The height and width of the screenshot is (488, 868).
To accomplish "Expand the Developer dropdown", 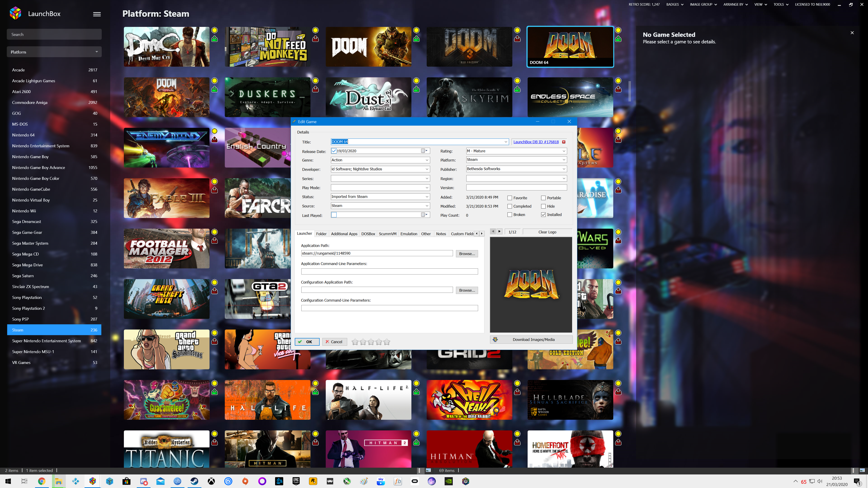I will click(x=427, y=169).
